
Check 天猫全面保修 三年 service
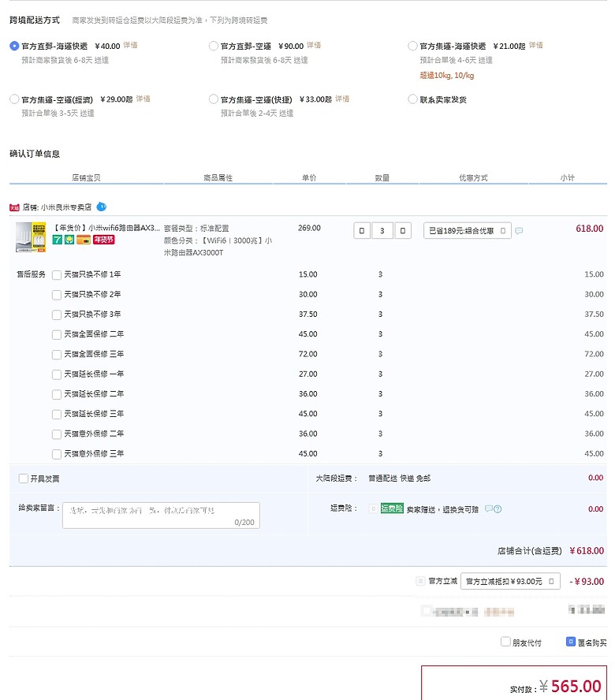point(57,355)
